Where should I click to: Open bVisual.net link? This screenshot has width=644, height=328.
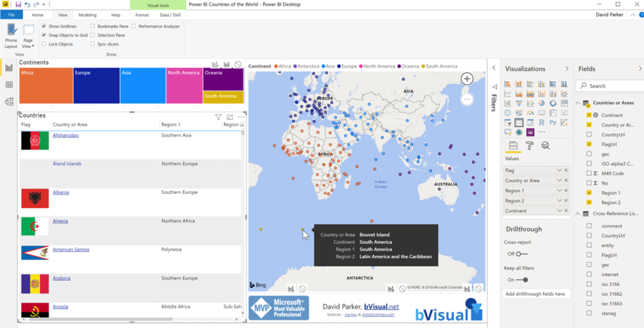point(381,307)
